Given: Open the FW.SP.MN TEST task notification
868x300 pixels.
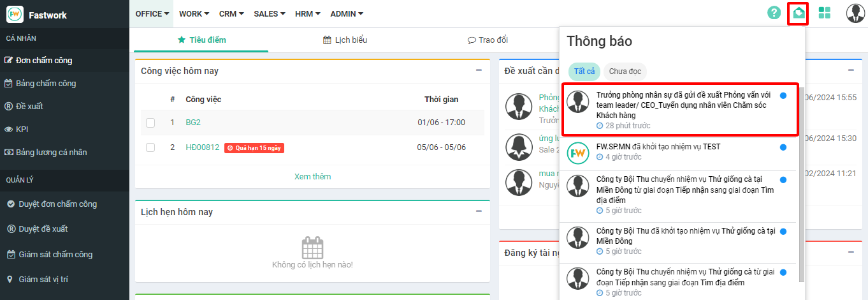Looking at the screenshot, I should coord(676,152).
